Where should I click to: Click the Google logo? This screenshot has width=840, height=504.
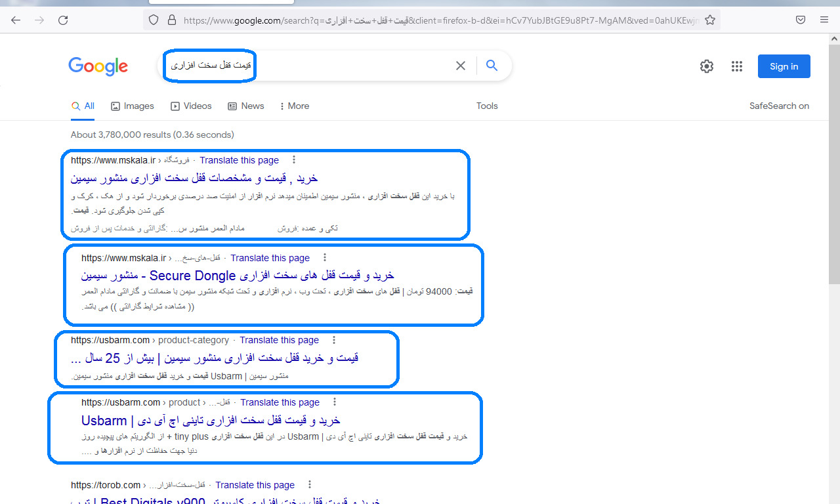pyautogui.click(x=98, y=66)
